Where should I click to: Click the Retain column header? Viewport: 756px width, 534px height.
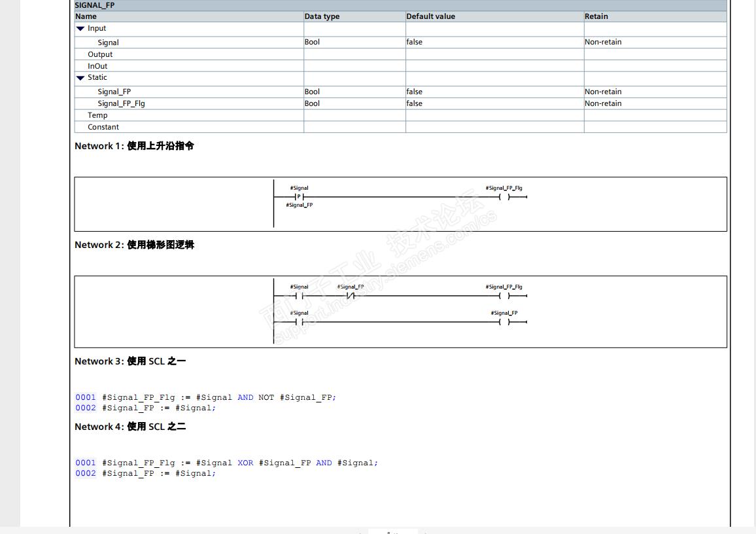pos(596,16)
